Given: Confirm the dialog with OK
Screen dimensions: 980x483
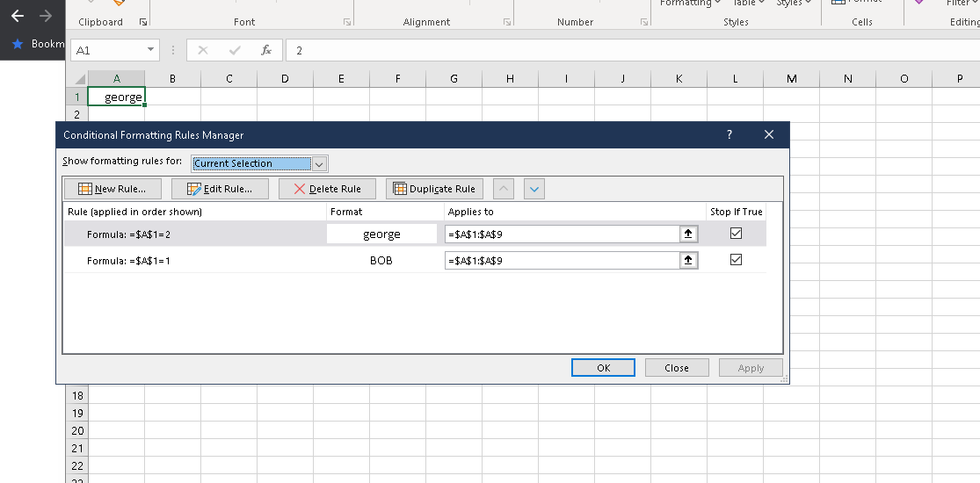Looking at the screenshot, I should point(603,367).
